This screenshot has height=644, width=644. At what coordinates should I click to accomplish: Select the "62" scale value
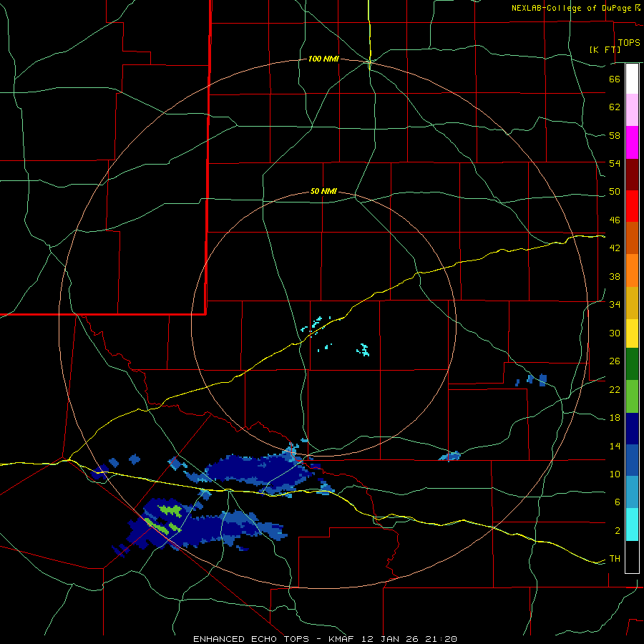point(615,107)
